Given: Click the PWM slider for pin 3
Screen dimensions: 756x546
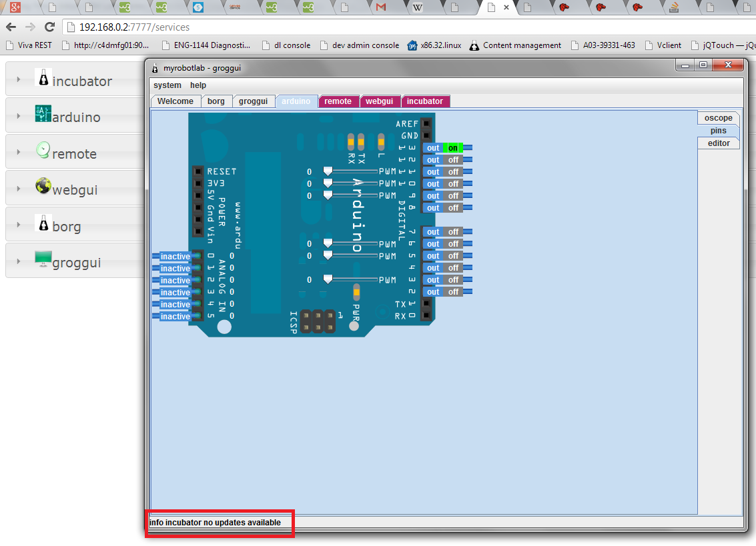Looking at the screenshot, I should tap(350, 280).
